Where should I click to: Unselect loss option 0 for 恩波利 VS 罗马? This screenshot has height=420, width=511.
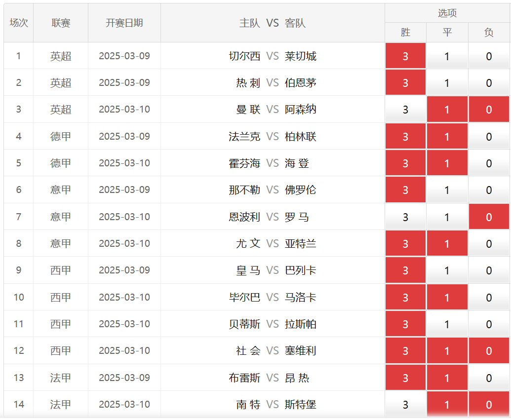point(489,217)
